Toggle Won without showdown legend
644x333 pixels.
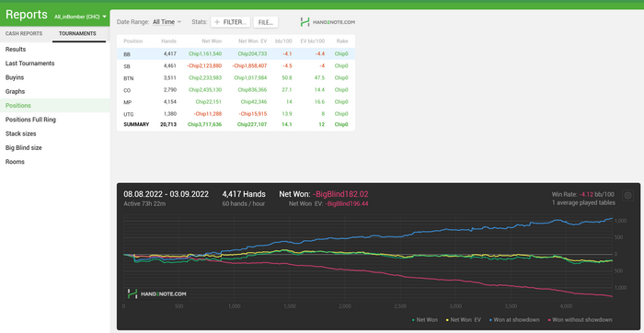pyautogui.click(x=581, y=320)
